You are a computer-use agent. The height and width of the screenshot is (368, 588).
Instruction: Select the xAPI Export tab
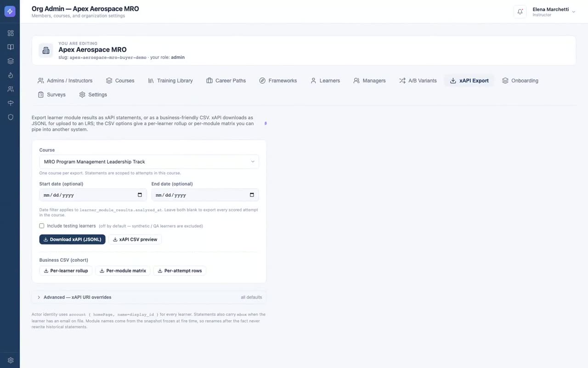pyautogui.click(x=469, y=80)
